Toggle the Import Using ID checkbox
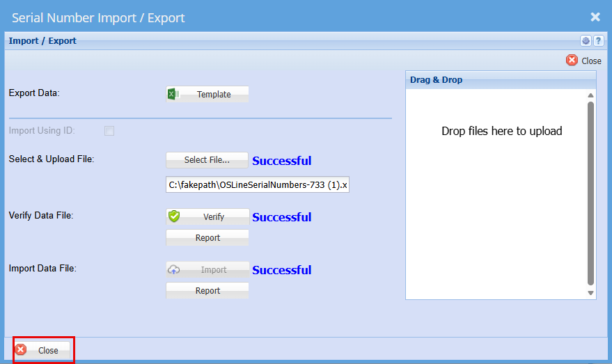The height and width of the screenshot is (364, 612). coord(109,131)
